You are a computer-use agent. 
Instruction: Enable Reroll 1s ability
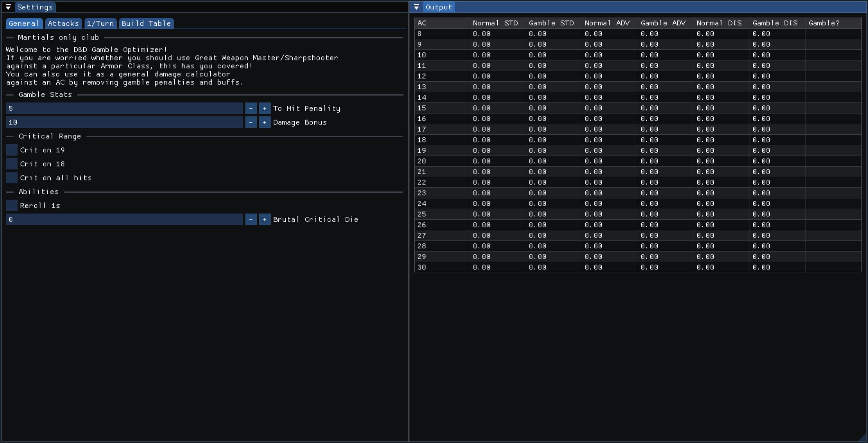(x=12, y=205)
